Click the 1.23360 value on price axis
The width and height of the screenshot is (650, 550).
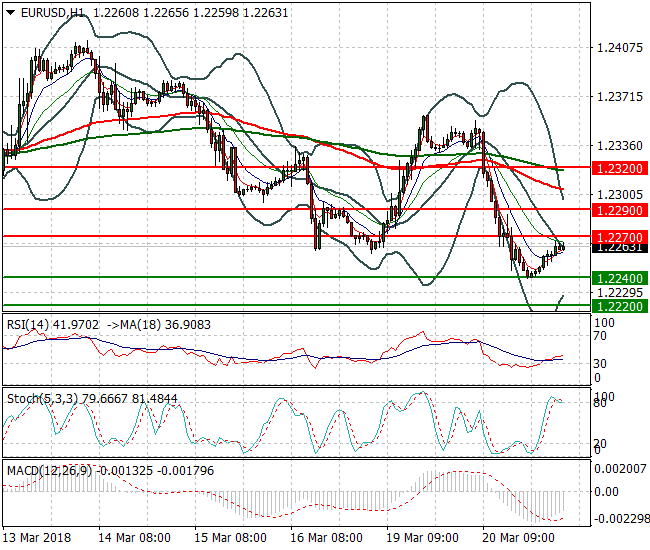(616, 145)
